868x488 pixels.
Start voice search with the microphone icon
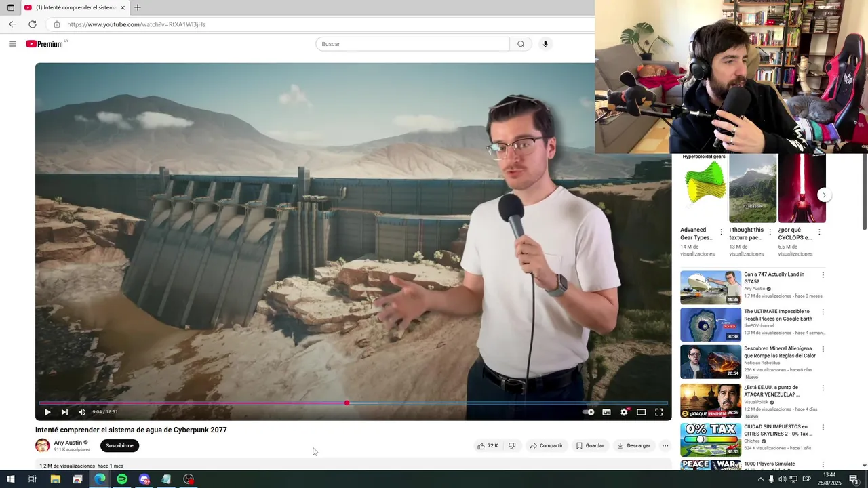[545, 44]
